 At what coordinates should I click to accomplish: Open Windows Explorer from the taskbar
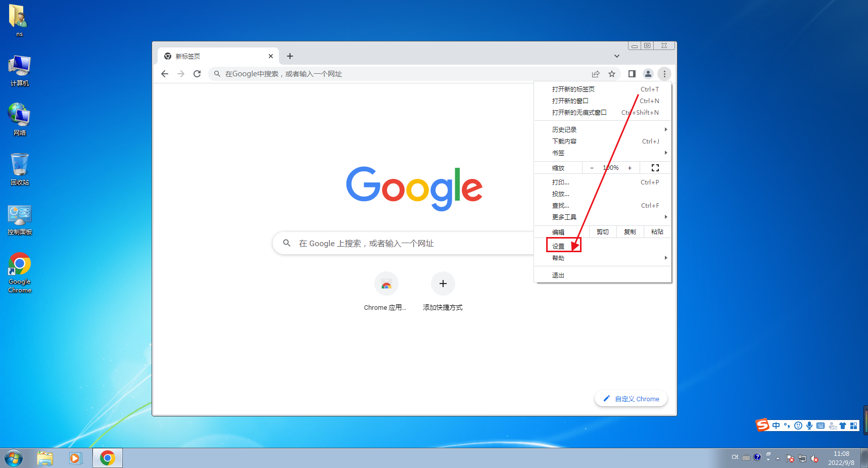pyautogui.click(x=45, y=458)
